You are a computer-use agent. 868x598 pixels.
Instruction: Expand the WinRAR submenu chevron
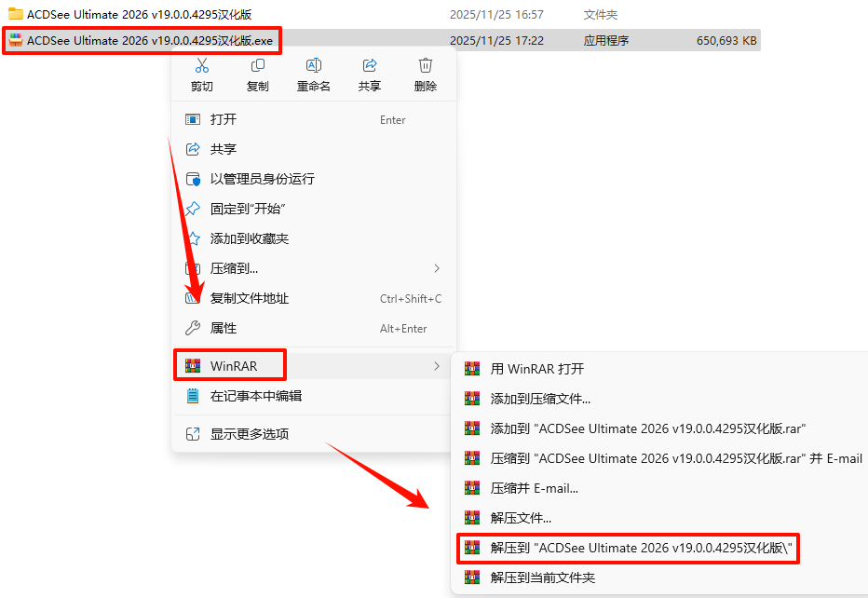437,366
